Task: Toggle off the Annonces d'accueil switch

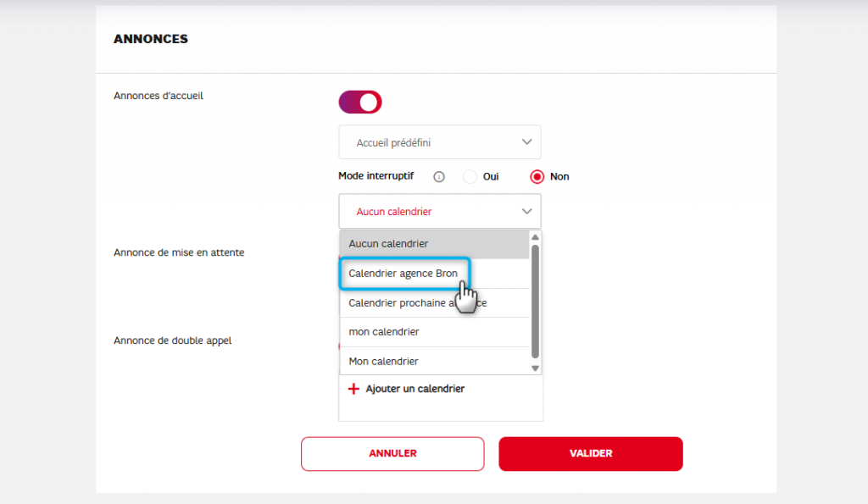Action: pos(360,102)
